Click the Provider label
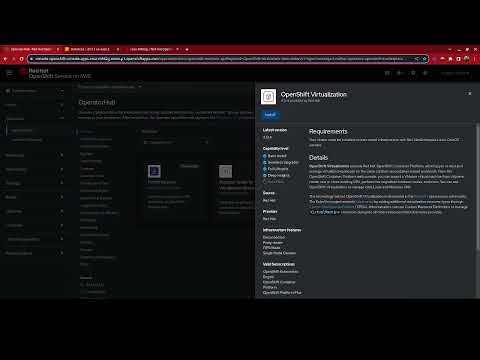This screenshot has height=360, width=480. click(x=270, y=211)
